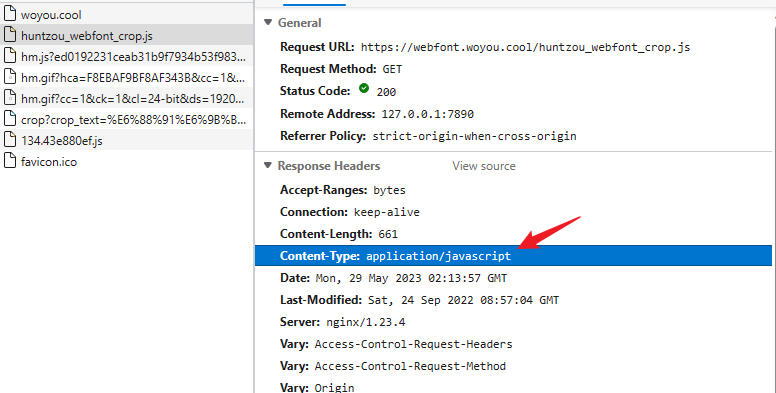Click image icon of hm.gif?cc=1 request
Image resolution: width=776 pixels, height=393 pixels.
click(x=10, y=98)
